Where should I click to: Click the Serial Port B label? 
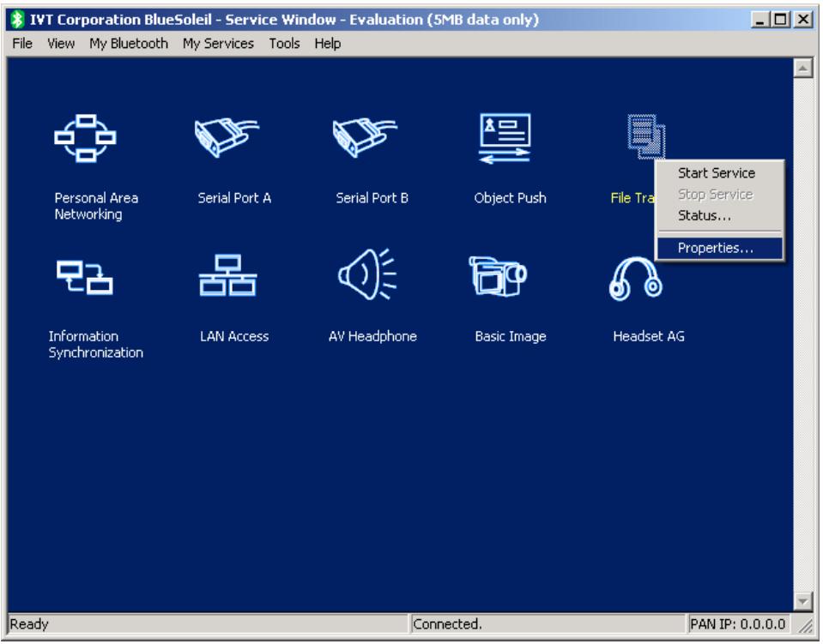[x=372, y=198]
